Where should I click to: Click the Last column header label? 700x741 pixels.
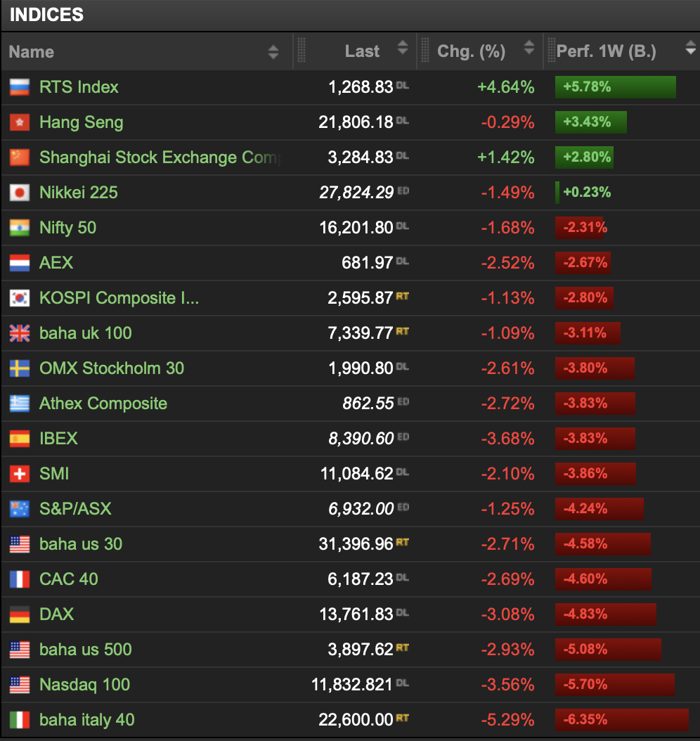click(x=362, y=51)
